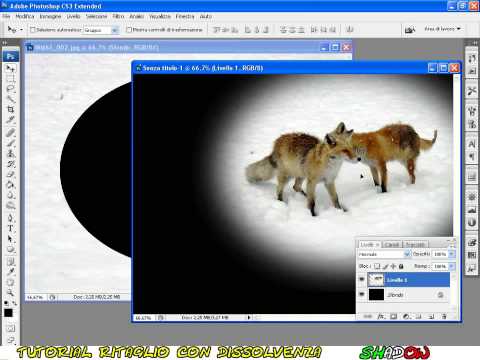The width and height of the screenshot is (480, 360).
Task: Select the Zoom tool
Action: click(11, 293)
